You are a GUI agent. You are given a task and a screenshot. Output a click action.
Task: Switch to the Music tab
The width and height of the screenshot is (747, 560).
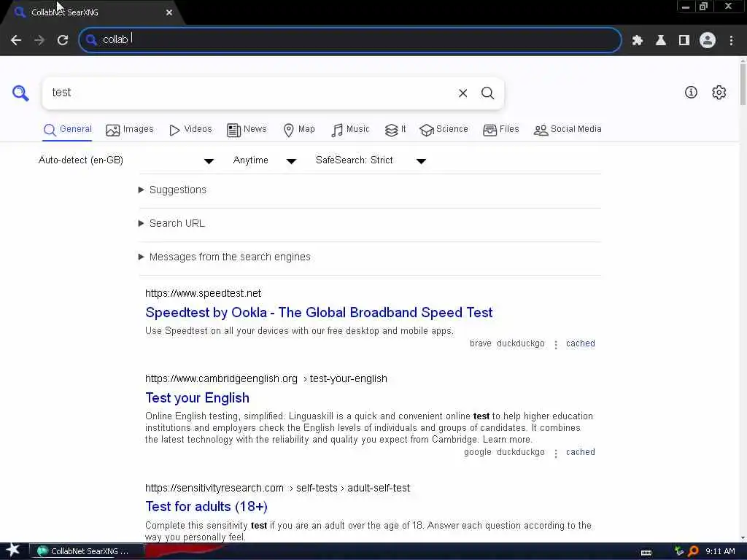pyautogui.click(x=350, y=130)
